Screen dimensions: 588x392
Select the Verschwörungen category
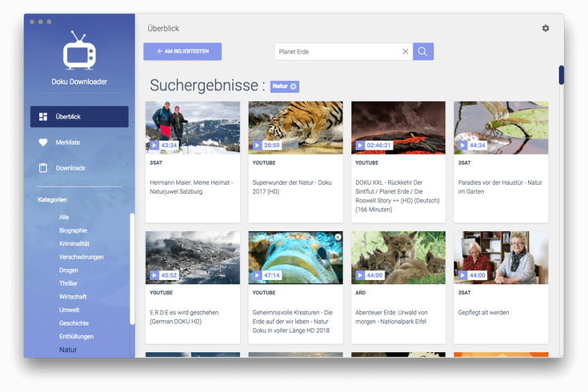coord(82,257)
